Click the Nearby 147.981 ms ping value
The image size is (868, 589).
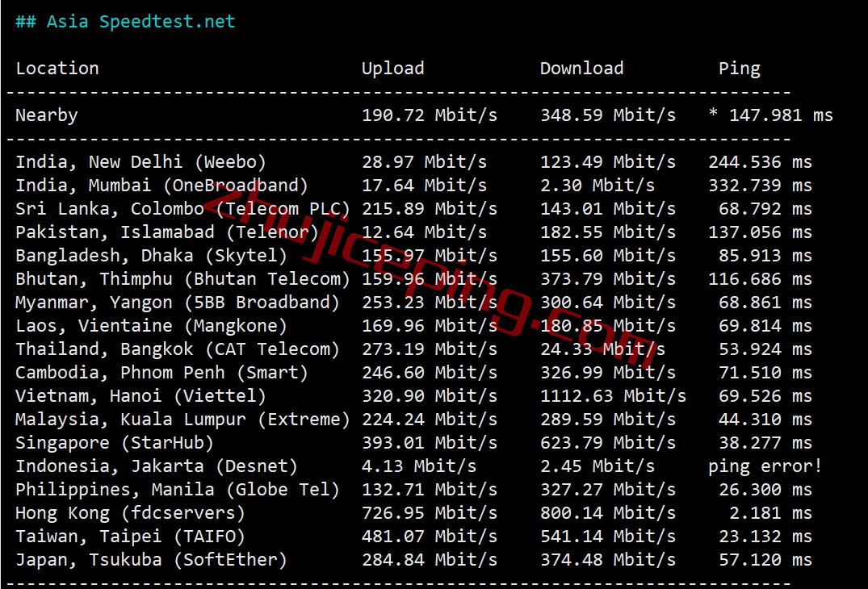point(771,115)
